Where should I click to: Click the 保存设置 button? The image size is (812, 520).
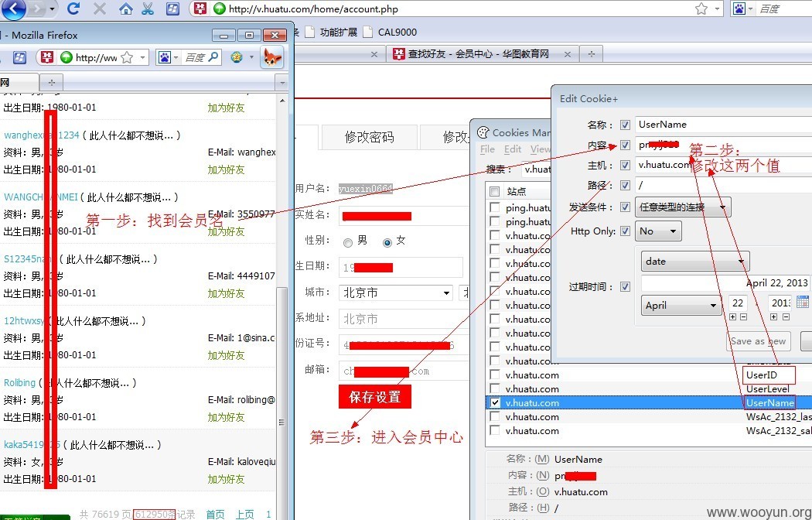(375, 397)
